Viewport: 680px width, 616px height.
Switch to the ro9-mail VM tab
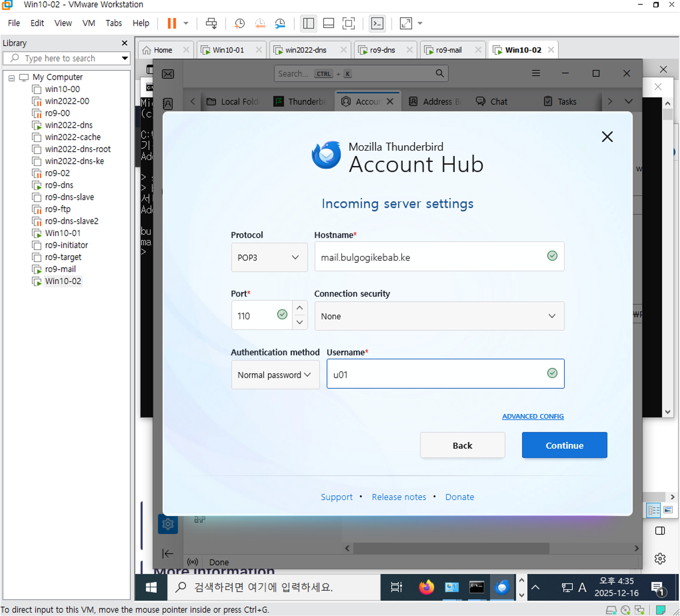click(x=448, y=50)
